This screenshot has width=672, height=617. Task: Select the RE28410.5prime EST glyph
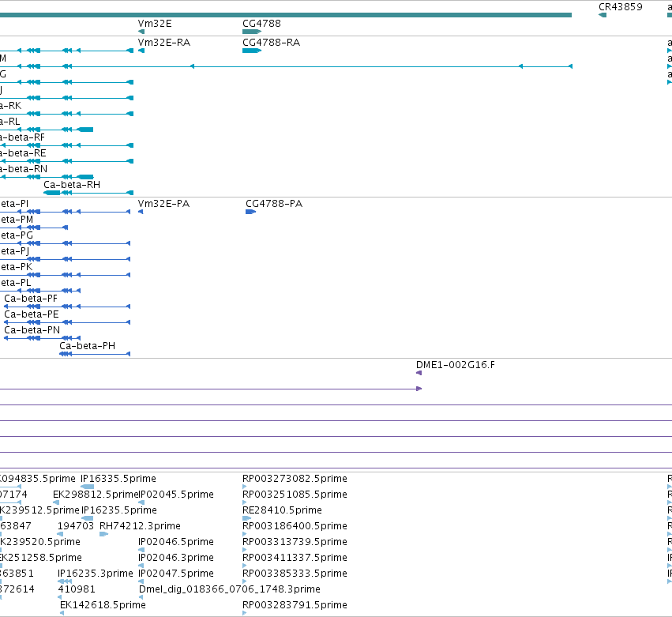point(247,518)
